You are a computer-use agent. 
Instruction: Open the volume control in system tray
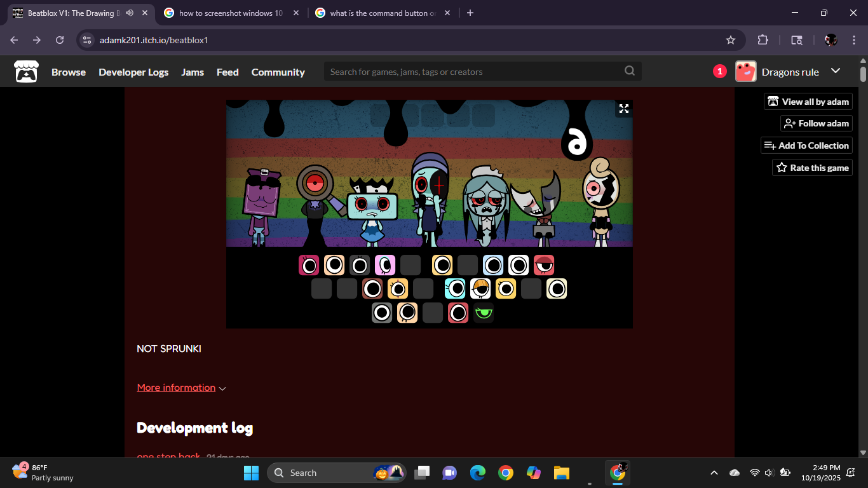pyautogui.click(x=769, y=473)
